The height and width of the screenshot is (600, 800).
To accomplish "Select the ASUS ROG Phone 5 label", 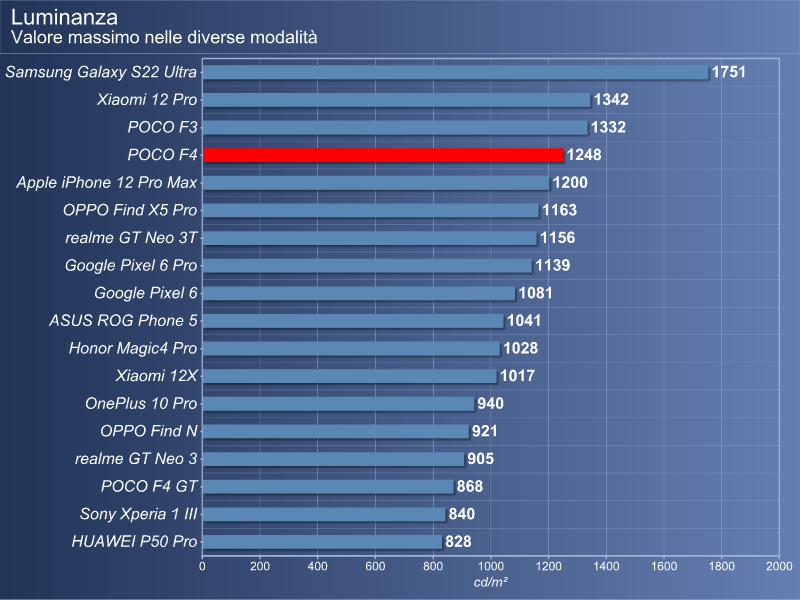I will [123, 320].
